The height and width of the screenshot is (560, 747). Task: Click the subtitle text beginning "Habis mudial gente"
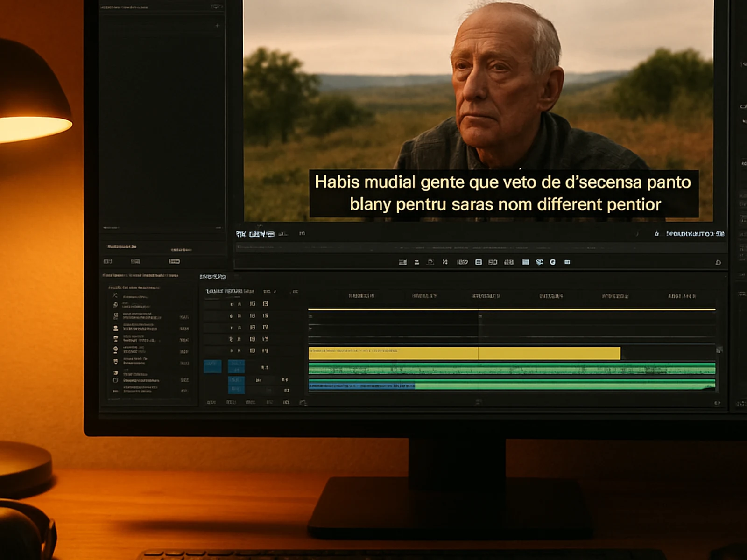(503, 193)
